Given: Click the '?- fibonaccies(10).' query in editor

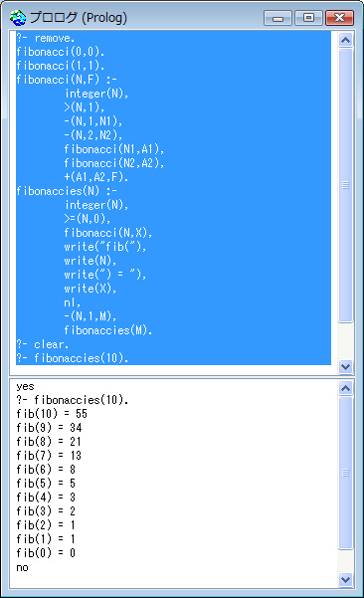Looking at the screenshot, I should coord(72,358).
